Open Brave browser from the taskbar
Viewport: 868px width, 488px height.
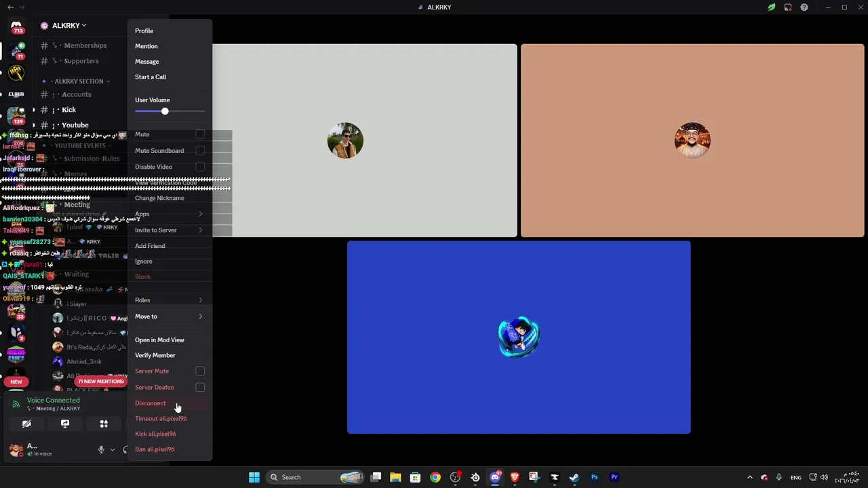pos(515,477)
